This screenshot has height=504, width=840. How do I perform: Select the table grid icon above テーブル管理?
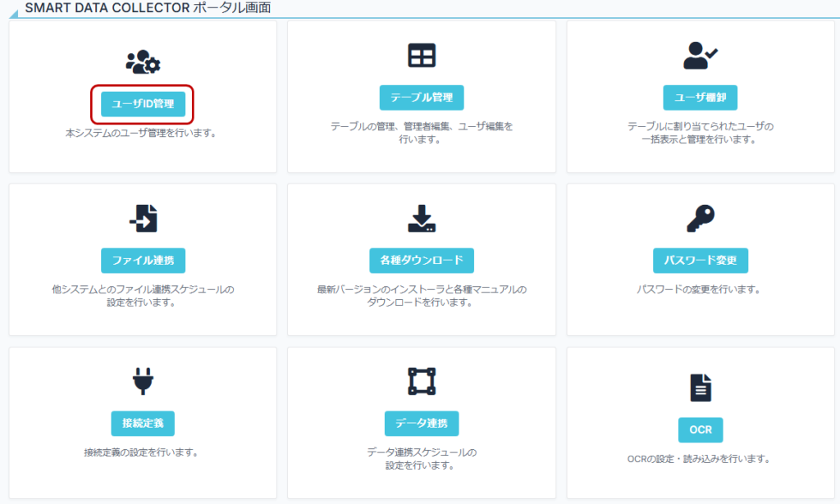420,54
